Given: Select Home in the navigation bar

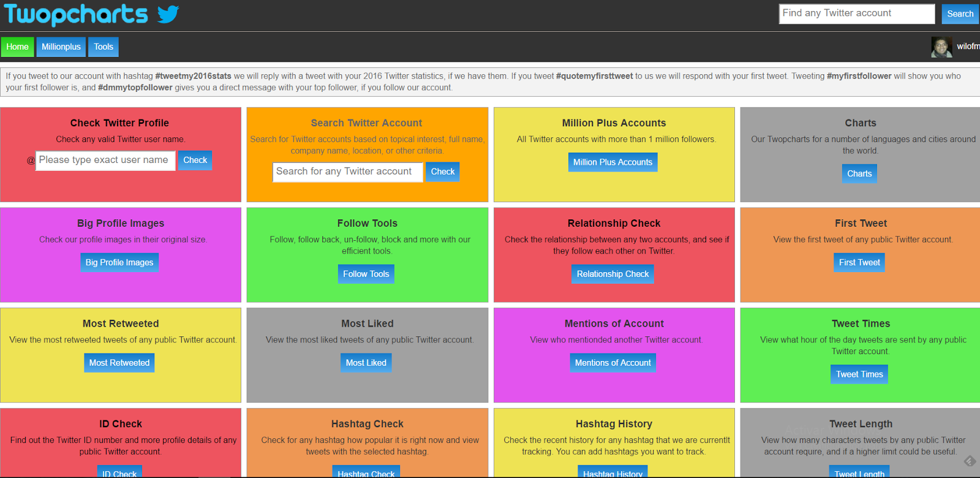Looking at the screenshot, I should coord(18,47).
